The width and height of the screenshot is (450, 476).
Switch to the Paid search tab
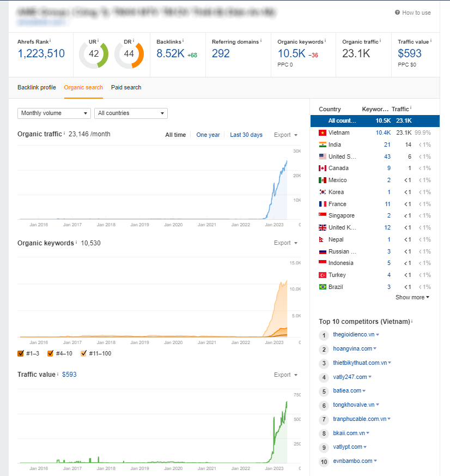(126, 87)
